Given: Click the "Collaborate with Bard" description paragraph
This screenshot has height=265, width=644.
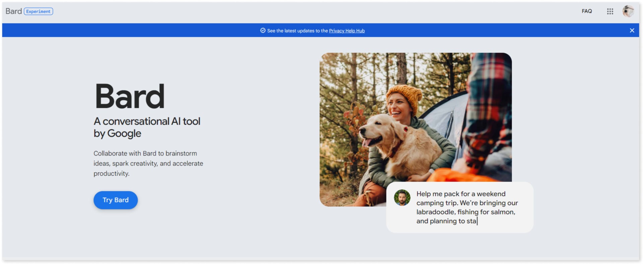Looking at the screenshot, I should click(148, 163).
